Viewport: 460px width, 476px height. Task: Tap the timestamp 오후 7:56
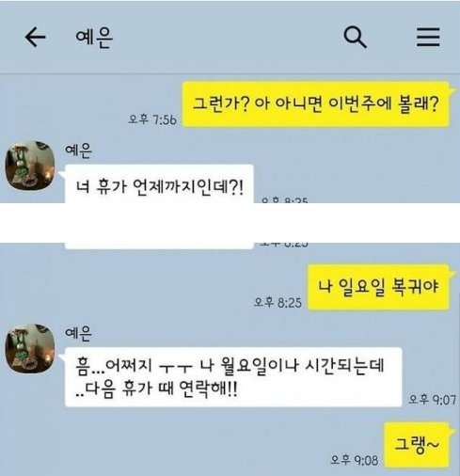click(152, 119)
